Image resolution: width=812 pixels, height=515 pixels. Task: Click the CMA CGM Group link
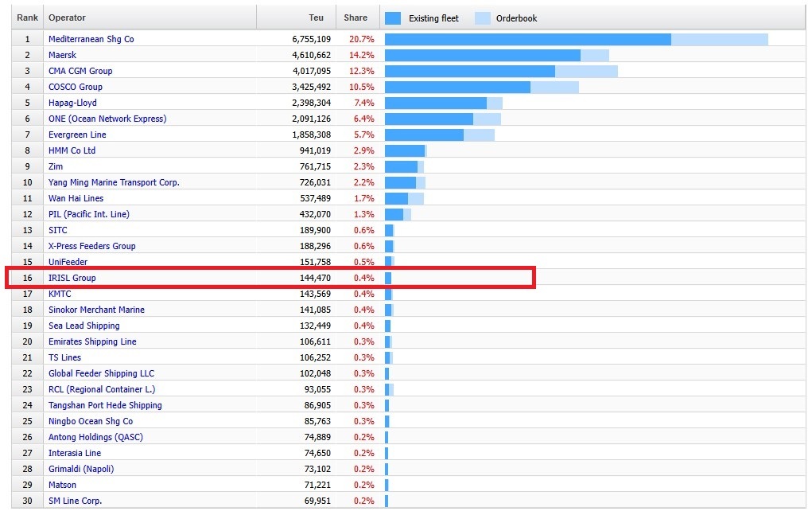80,71
